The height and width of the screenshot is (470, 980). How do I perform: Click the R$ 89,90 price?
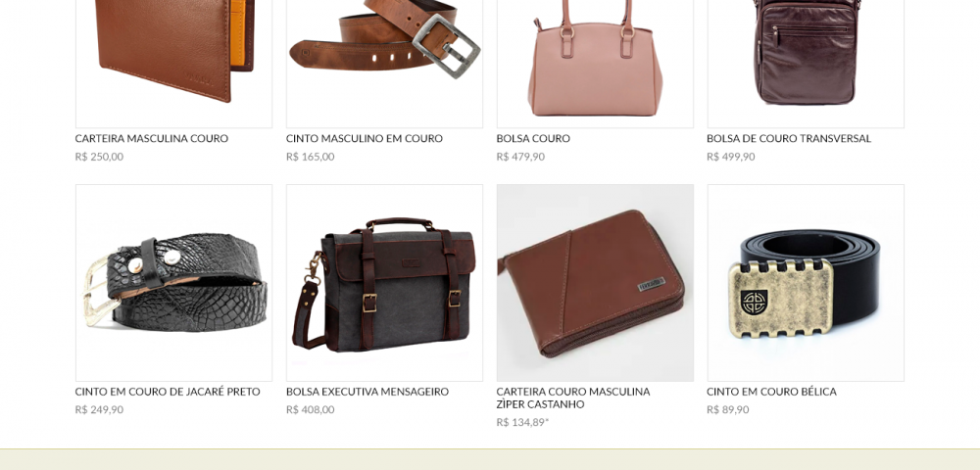point(727,410)
